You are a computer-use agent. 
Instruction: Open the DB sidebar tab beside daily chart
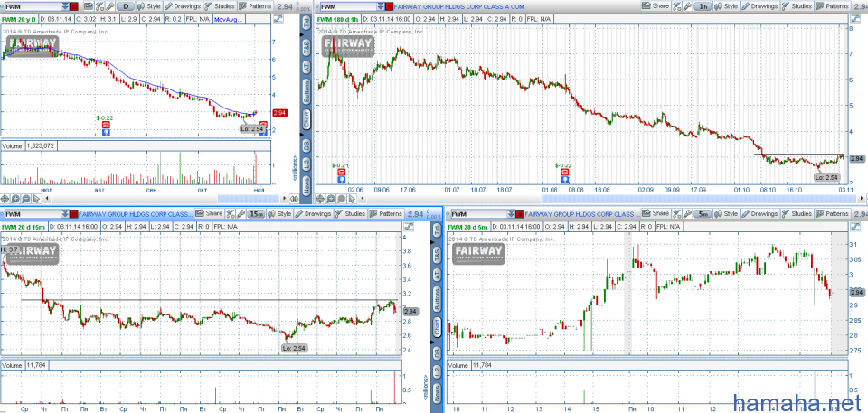tap(307, 146)
